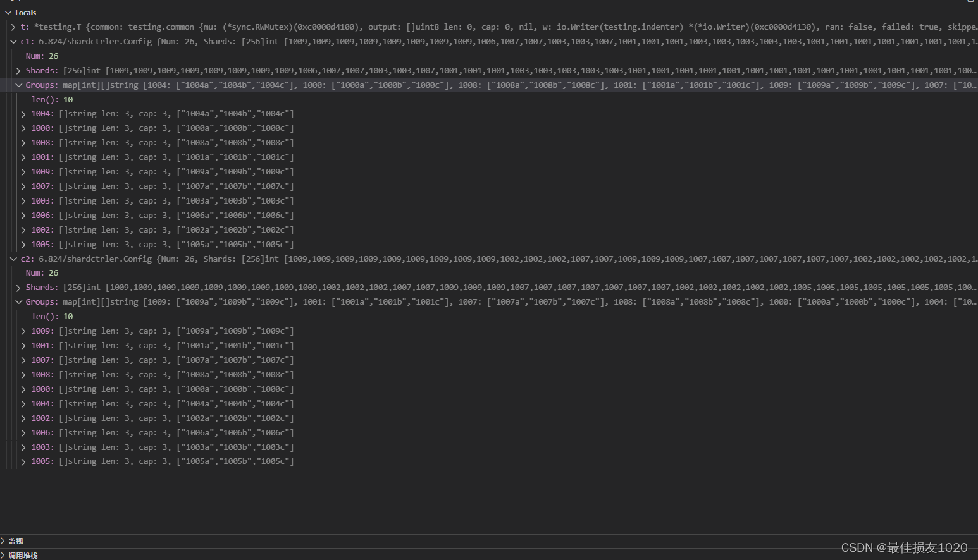Expand group 1009 in c2 Groups
The height and width of the screenshot is (560, 978).
click(x=23, y=331)
